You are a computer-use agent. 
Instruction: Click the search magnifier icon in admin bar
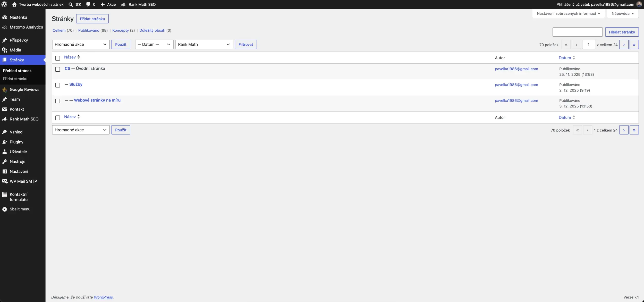click(x=71, y=4)
